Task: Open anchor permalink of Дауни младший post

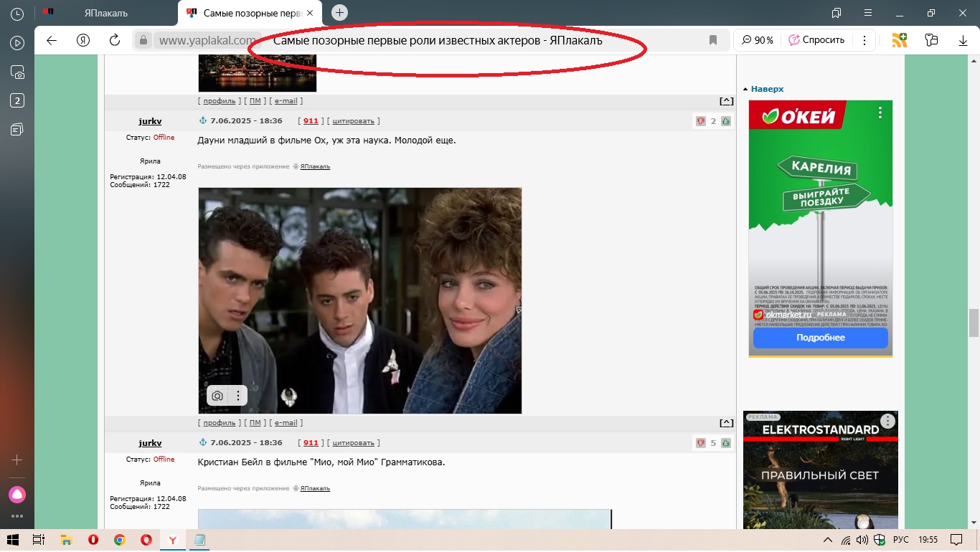Action: tap(202, 120)
